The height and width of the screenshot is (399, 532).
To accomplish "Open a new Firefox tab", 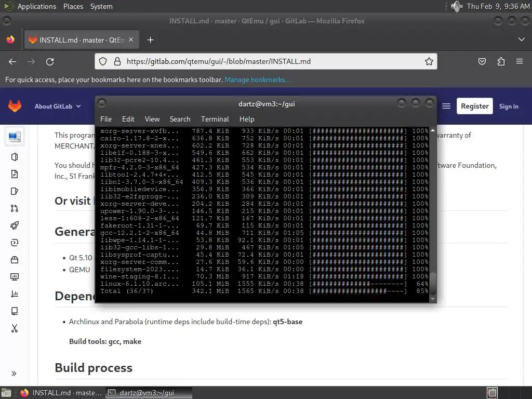I will click(x=150, y=40).
